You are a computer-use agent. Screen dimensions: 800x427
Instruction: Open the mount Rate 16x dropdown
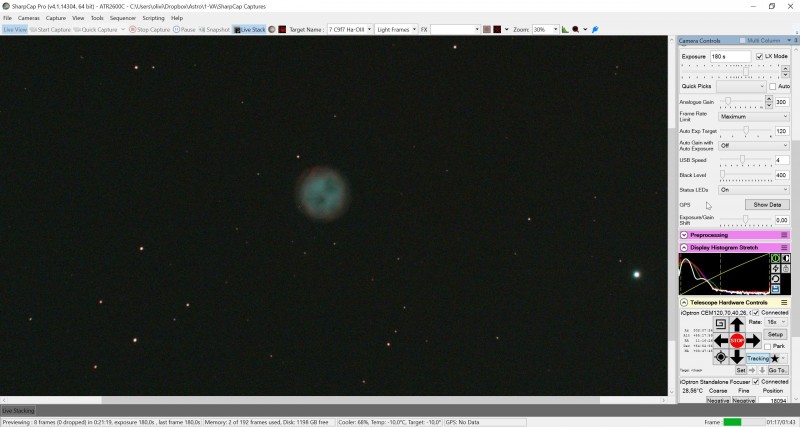point(777,322)
